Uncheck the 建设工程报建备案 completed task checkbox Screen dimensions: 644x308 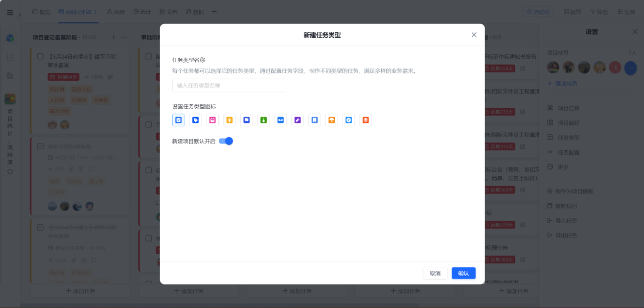pos(41,146)
